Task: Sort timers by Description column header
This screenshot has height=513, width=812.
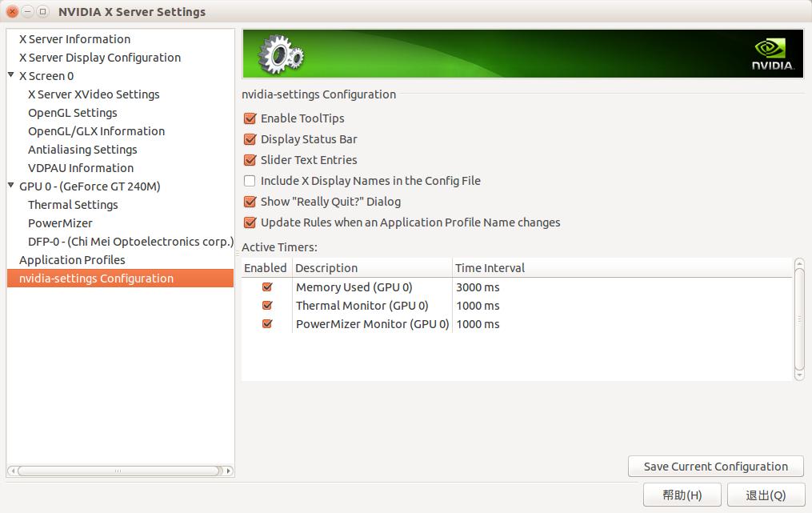Action: [x=371, y=268]
